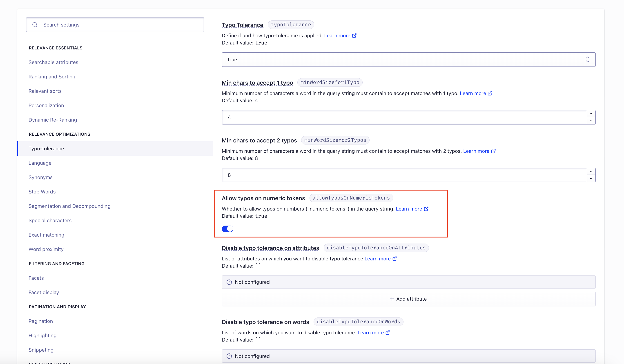Click FILTERING AND FACETING section label
Screen dimensions: 624x364
coord(57,264)
